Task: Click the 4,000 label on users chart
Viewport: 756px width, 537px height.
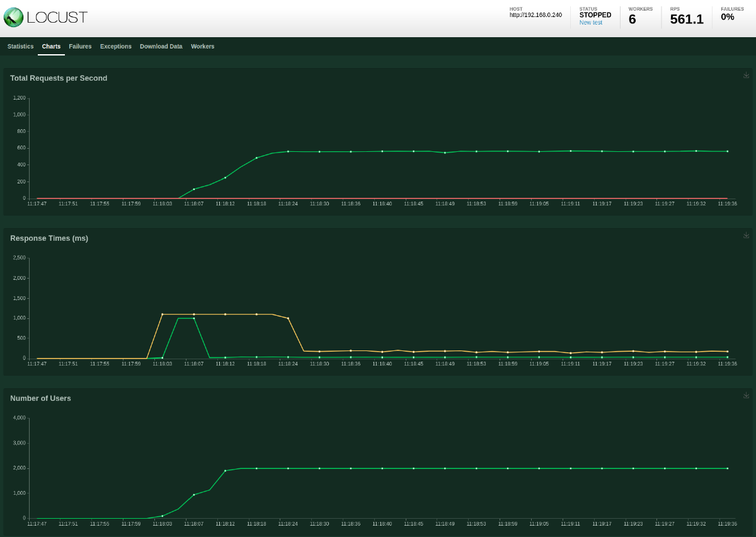Action: [20, 418]
